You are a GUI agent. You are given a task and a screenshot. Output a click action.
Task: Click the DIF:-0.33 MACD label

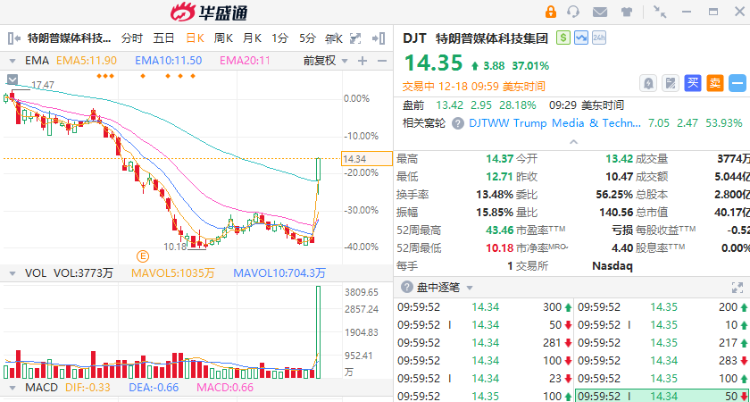pyautogui.click(x=87, y=387)
